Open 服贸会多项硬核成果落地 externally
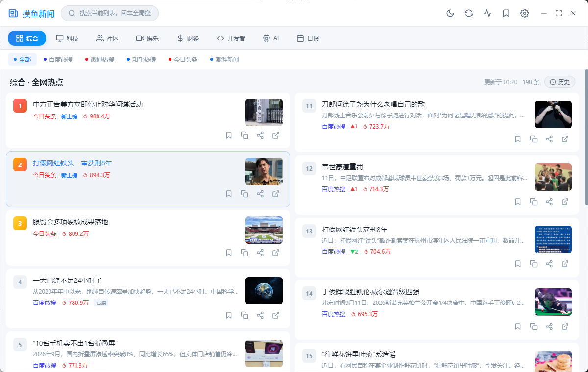 (276, 253)
